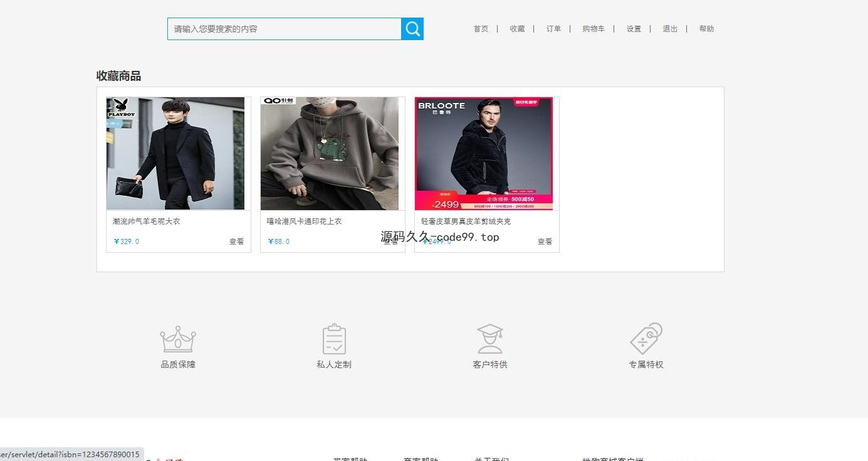Screen dimensions: 868x461
Task: Click the crown icon for 品质保障
Action: coord(178,339)
